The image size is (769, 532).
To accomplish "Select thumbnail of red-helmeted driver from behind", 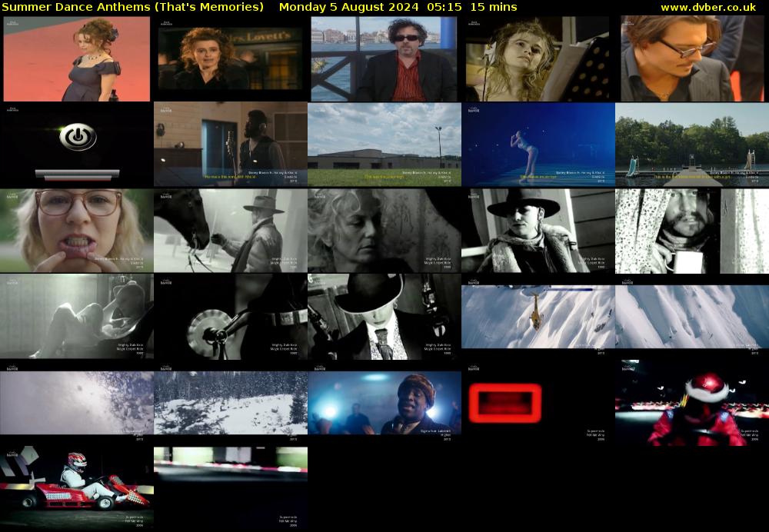I will (692, 403).
